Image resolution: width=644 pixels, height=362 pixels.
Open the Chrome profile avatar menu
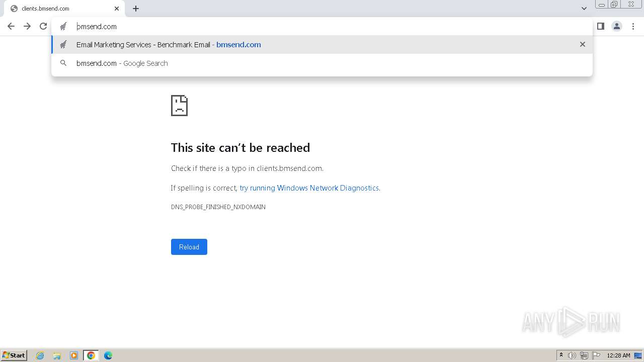pyautogui.click(x=617, y=26)
